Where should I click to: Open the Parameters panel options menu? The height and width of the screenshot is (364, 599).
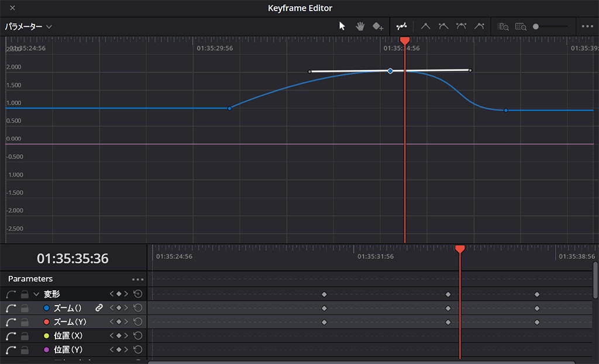137,279
